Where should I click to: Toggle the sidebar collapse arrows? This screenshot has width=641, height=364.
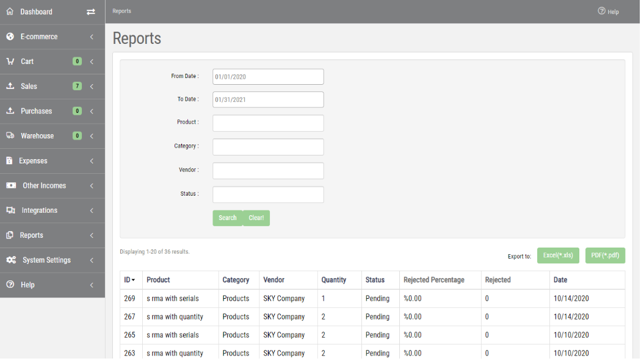(91, 12)
